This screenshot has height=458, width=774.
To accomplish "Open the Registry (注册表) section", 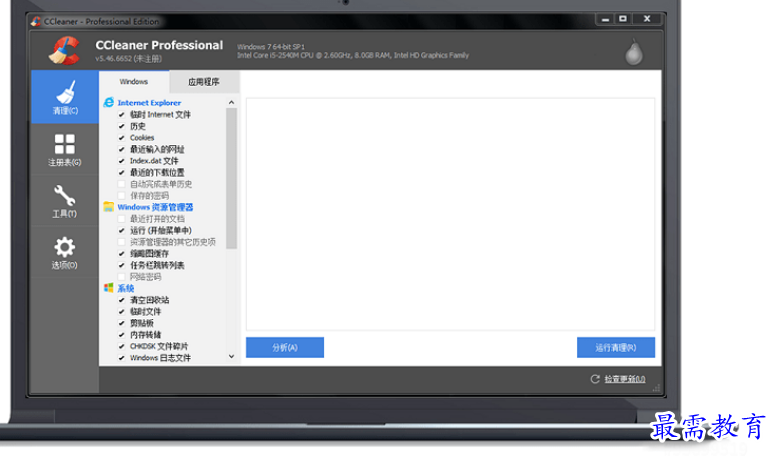I will [x=65, y=150].
